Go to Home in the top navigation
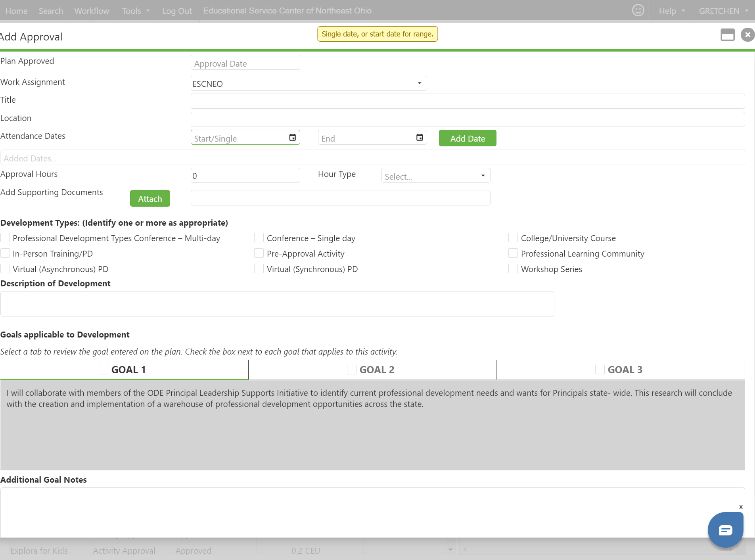The height and width of the screenshot is (560, 755). [x=17, y=11]
